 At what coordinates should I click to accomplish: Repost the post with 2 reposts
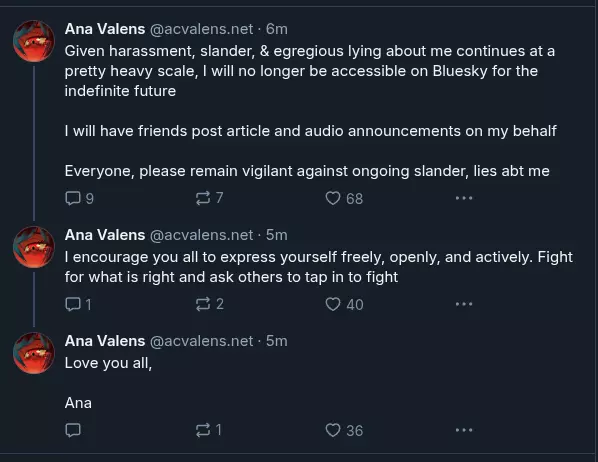209,304
